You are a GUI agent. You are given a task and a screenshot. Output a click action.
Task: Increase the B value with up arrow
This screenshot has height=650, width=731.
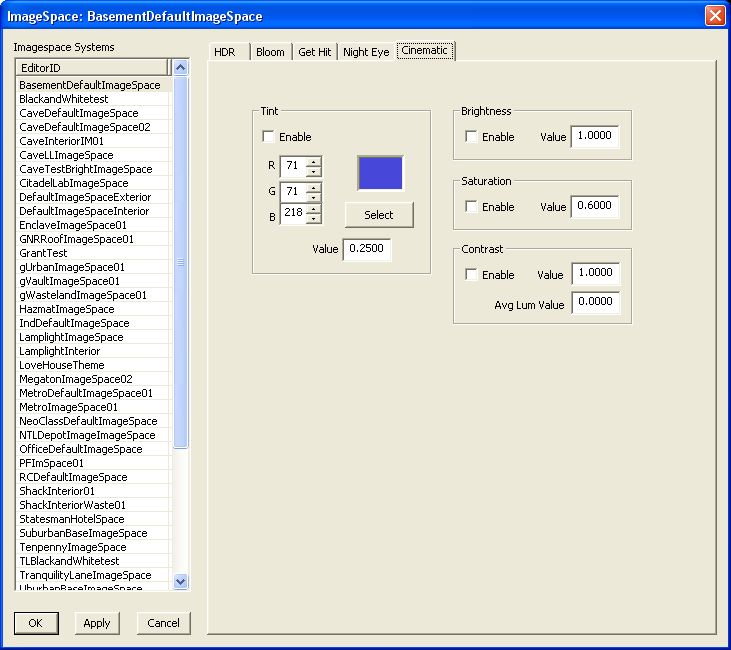coord(313,208)
